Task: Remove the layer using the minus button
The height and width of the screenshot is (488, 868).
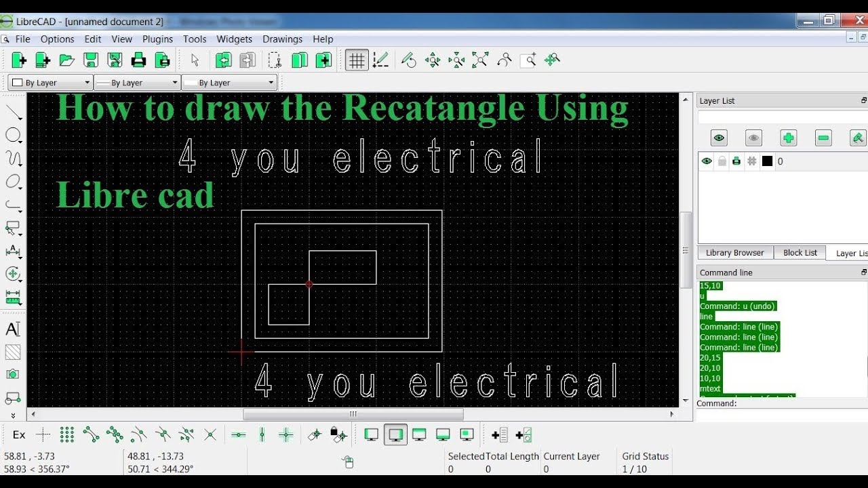Action: tap(823, 138)
